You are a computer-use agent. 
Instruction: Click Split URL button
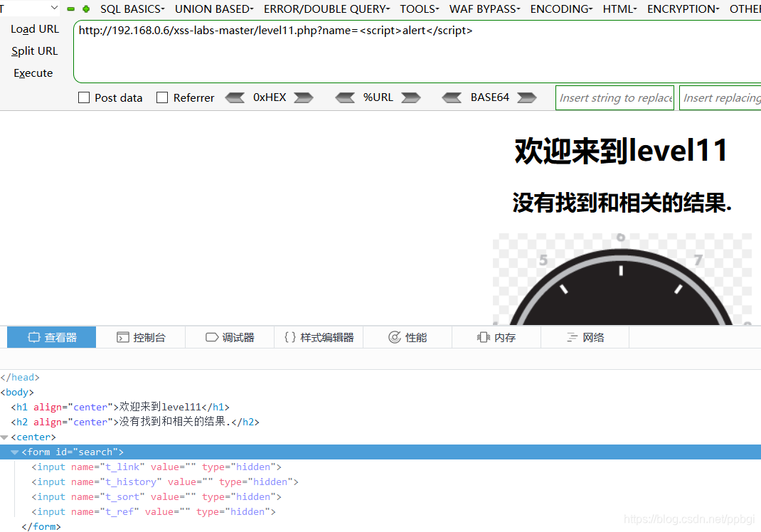tap(34, 51)
